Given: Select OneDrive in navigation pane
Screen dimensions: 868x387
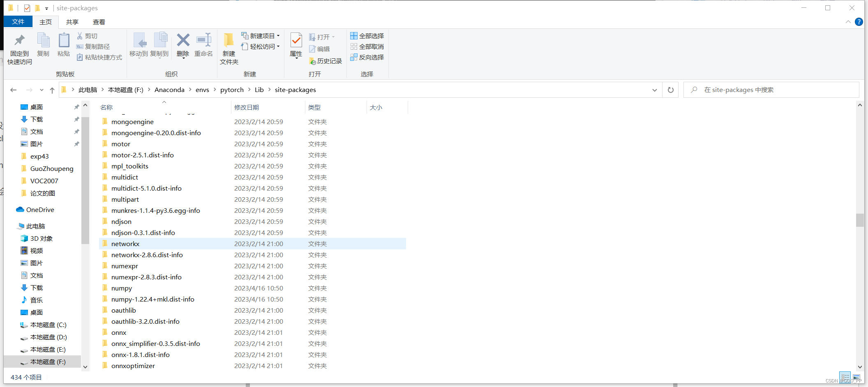Looking at the screenshot, I should click(40, 210).
